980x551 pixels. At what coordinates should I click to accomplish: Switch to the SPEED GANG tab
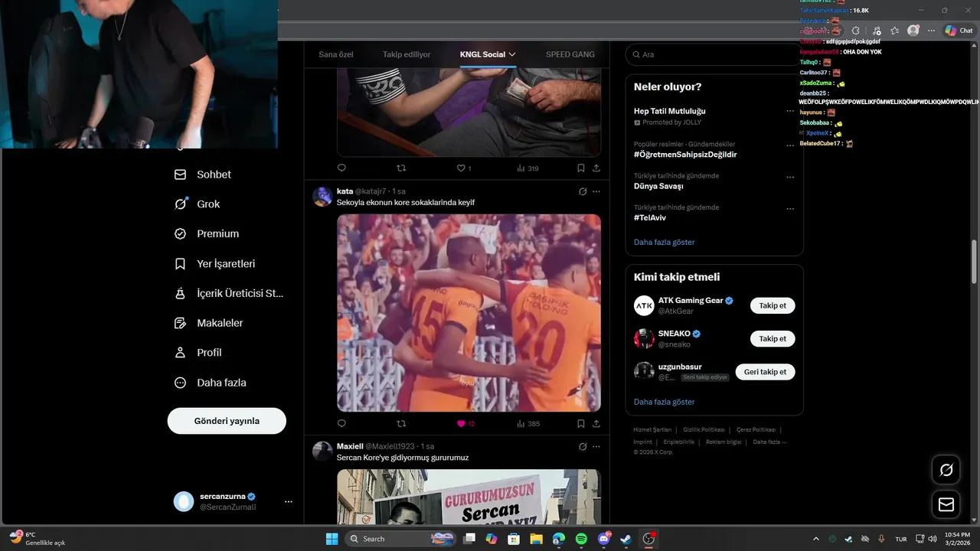click(x=570, y=54)
